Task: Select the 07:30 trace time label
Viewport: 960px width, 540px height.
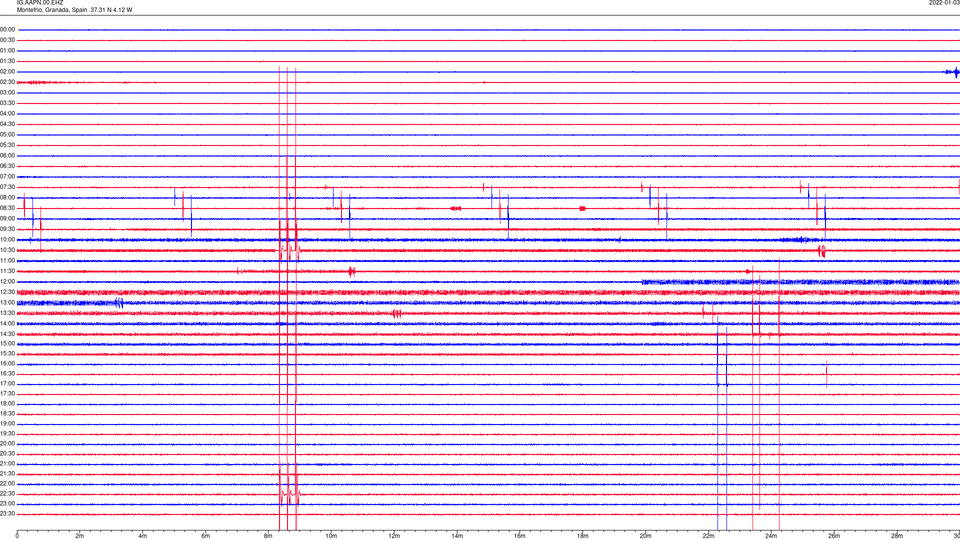Action: pos(7,187)
